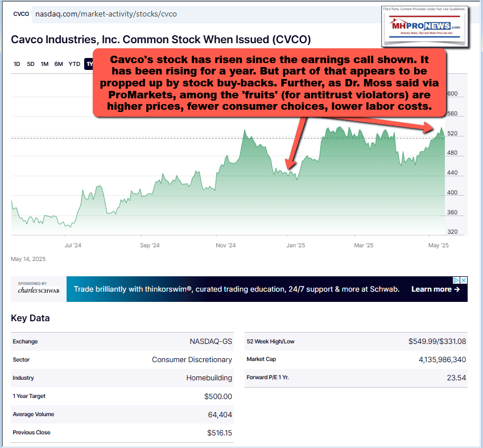Select the $500.00 target value
The height and width of the screenshot is (448, 483).
(x=218, y=396)
